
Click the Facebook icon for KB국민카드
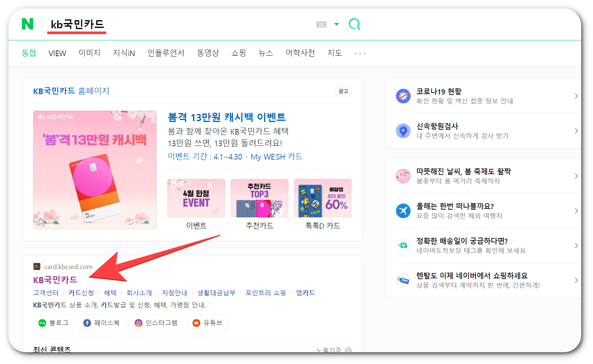(87, 322)
